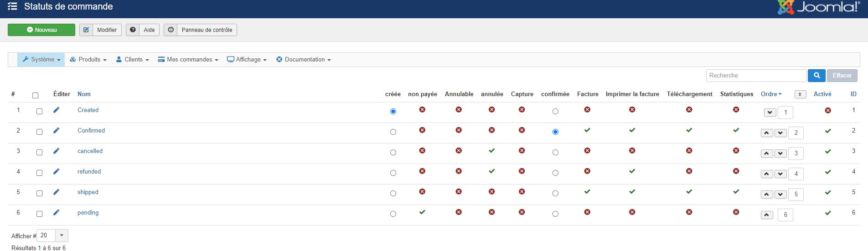Image resolution: width=868 pixels, height=251 pixels.
Task: Click the pencil edit icon for pending
Action: pyautogui.click(x=56, y=213)
